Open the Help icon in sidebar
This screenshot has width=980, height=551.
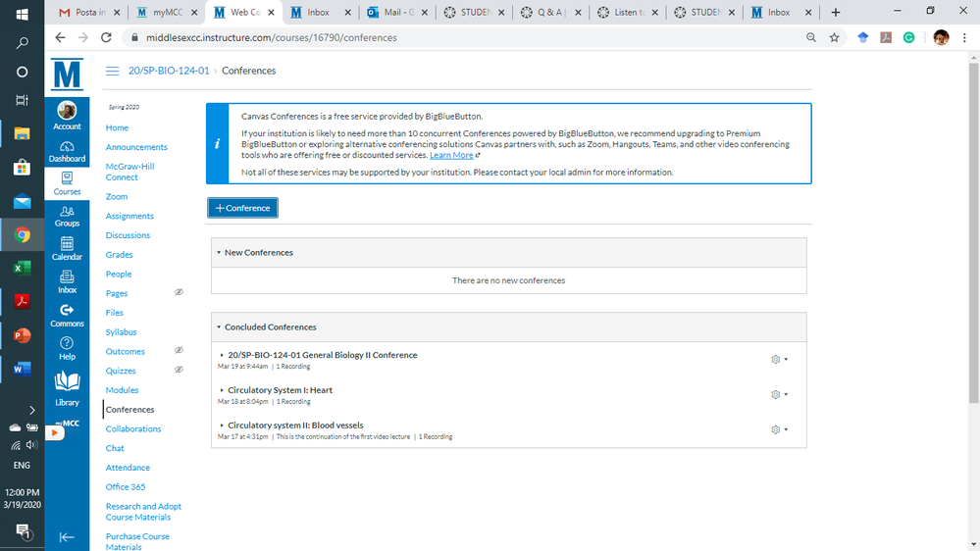[x=67, y=348]
